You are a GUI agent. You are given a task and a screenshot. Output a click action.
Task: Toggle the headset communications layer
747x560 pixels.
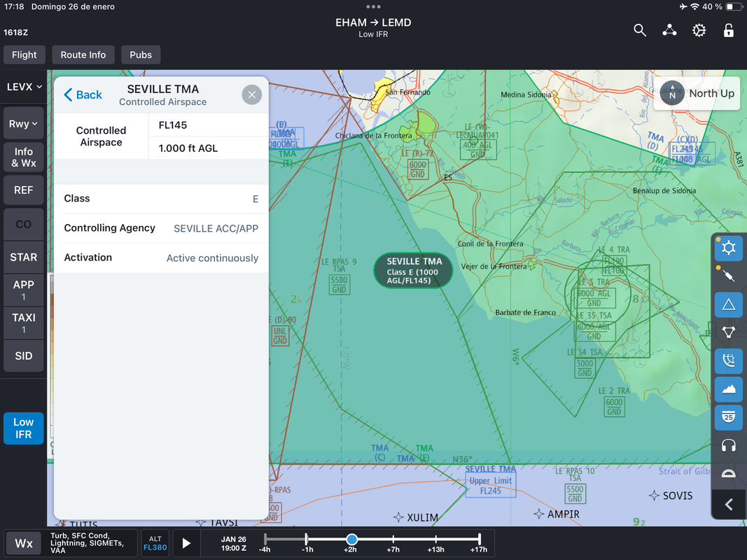728,446
